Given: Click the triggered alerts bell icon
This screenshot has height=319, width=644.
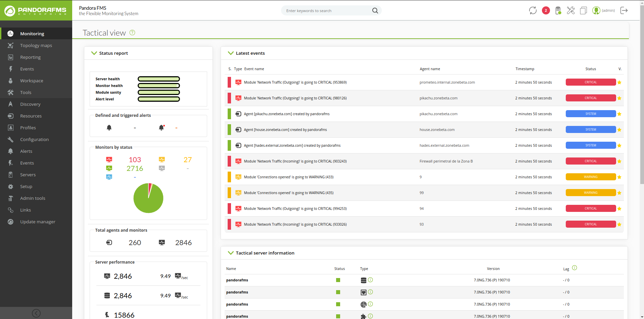Looking at the screenshot, I should coord(162,128).
